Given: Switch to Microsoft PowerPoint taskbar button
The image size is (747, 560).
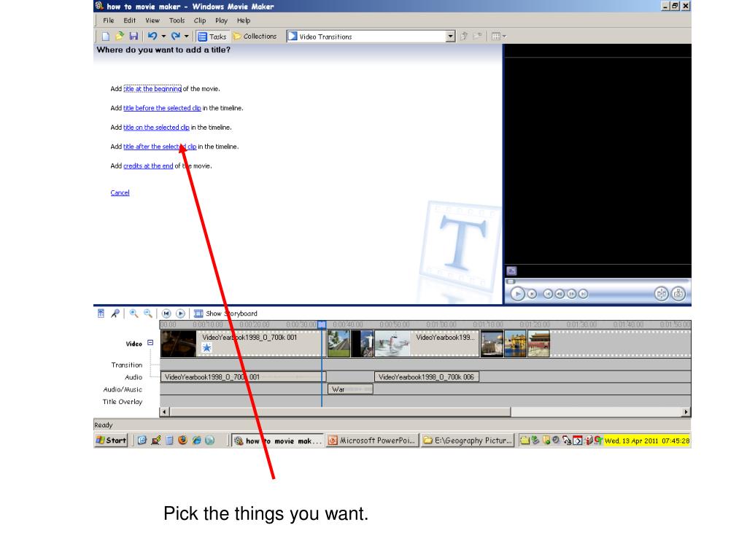Looking at the screenshot, I should (373, 440).
